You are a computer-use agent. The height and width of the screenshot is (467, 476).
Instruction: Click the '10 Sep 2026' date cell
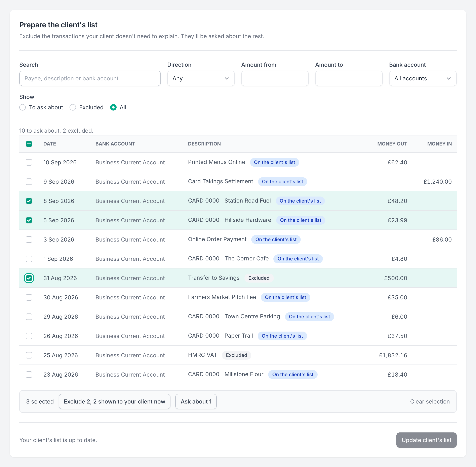tap(60, 162)
